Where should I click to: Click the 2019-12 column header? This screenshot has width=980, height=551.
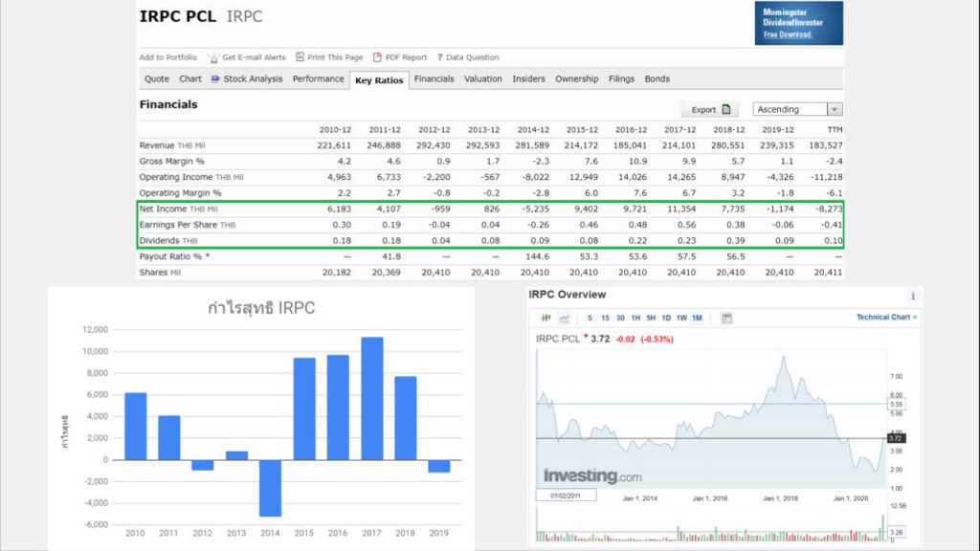click(777, 130)
